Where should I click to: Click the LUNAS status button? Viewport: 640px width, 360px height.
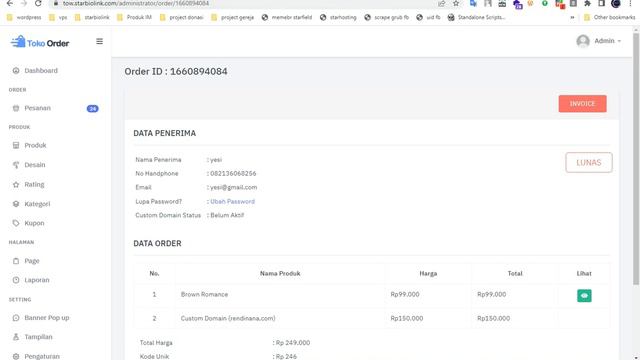click(x=589, y=162)
